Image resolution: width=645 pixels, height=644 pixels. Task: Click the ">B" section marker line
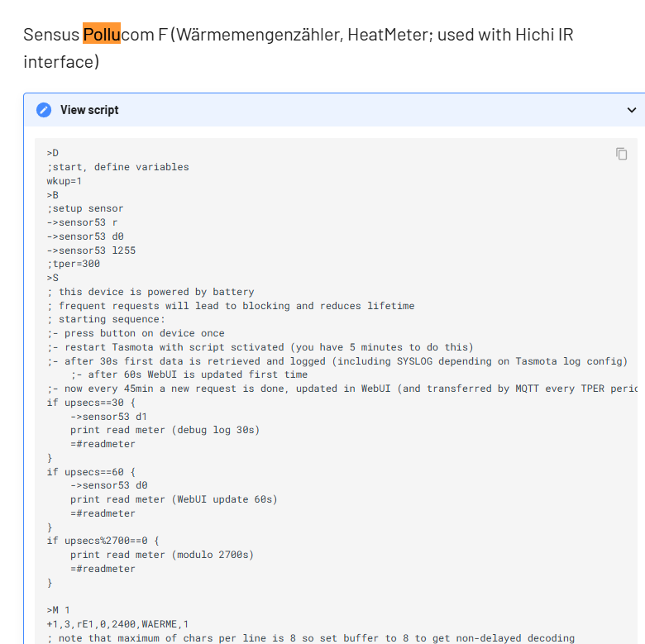(x=53, y=194)
